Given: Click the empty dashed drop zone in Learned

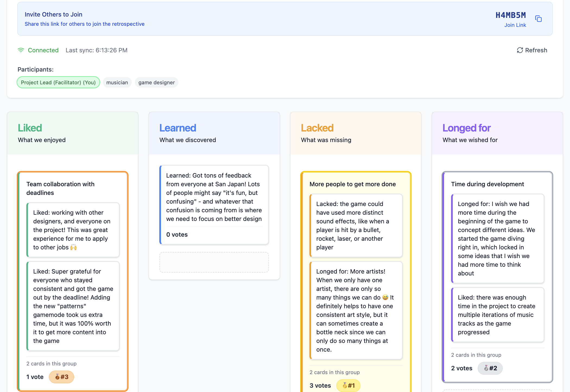Looking at the screenshot, I should click(x=214, y=262).
